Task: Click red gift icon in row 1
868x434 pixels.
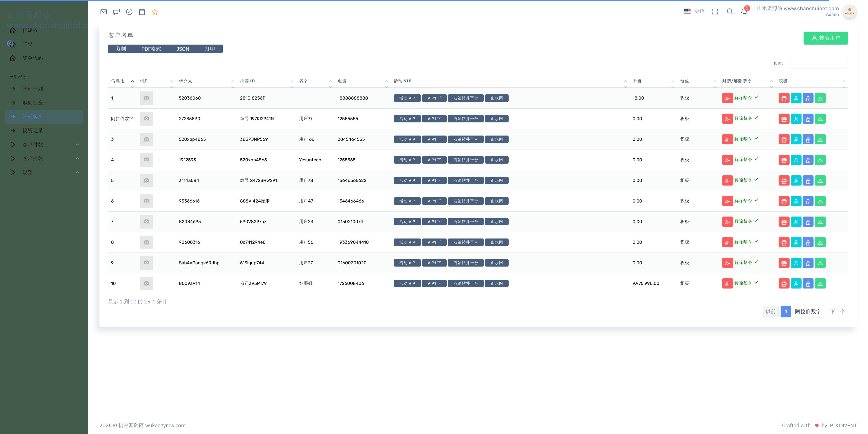Action: click(x=784, y=98)
